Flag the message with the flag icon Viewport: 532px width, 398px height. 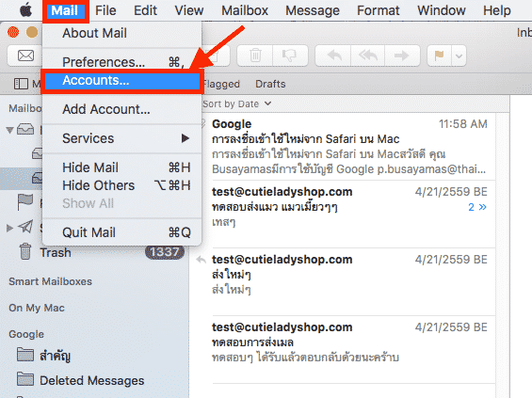pyautogui.click(x=440, y=56)
